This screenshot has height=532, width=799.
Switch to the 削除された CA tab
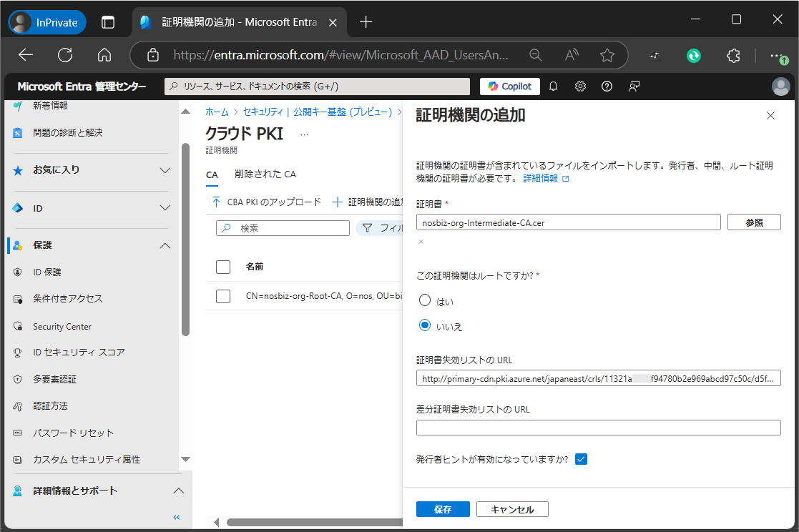(265, 174)
